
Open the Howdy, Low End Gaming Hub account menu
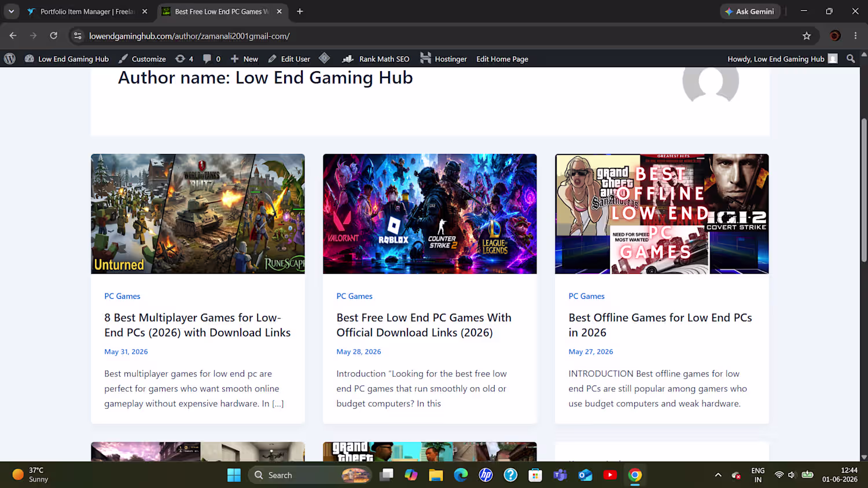(x=782, y=59)
